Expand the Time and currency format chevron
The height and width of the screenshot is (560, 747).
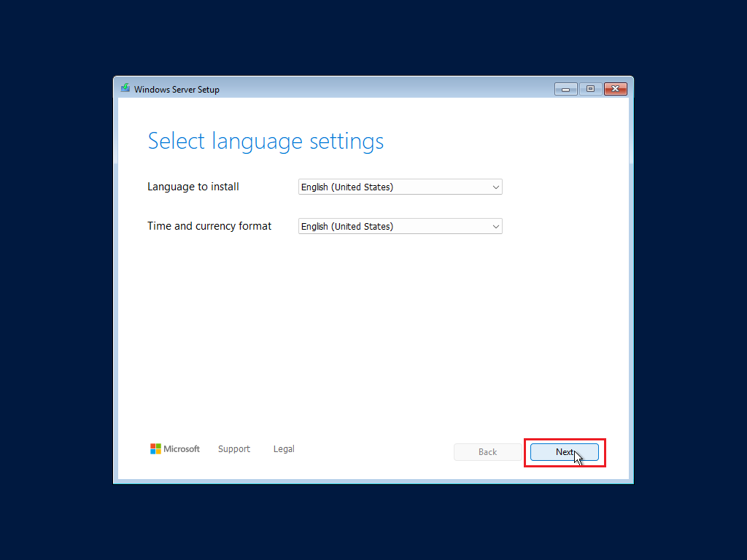[496, 227]
